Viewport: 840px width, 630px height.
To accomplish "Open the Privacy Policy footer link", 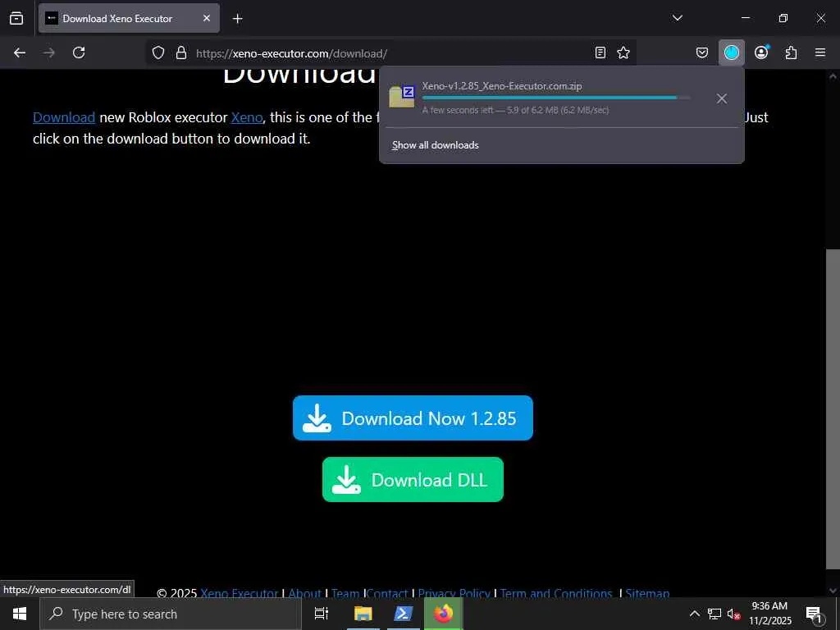I will click(x=454, y=593).
